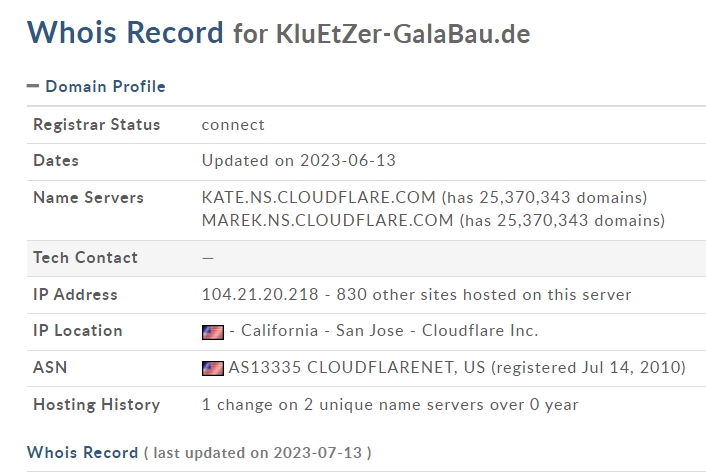This screenshot has width=706, height=472.
Task: Click the Tech Contact row
Action: click(366, 258)
